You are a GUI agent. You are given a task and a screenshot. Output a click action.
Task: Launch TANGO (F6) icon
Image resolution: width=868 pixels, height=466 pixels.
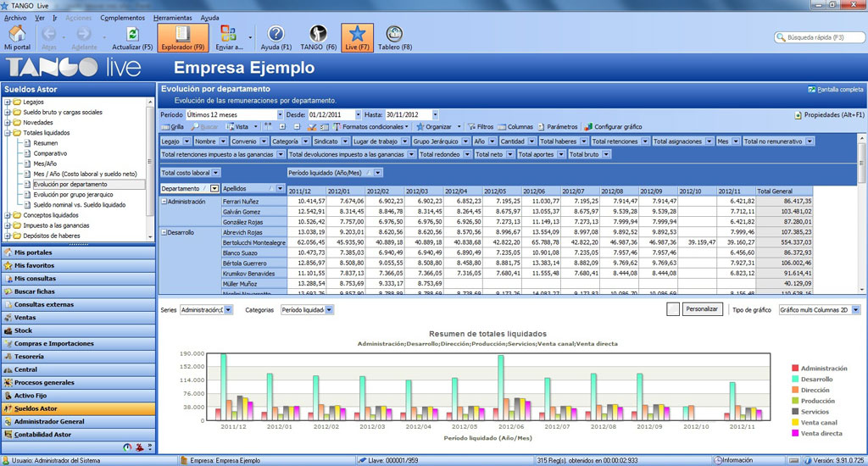pyautogui.click(x=319, y=34)
